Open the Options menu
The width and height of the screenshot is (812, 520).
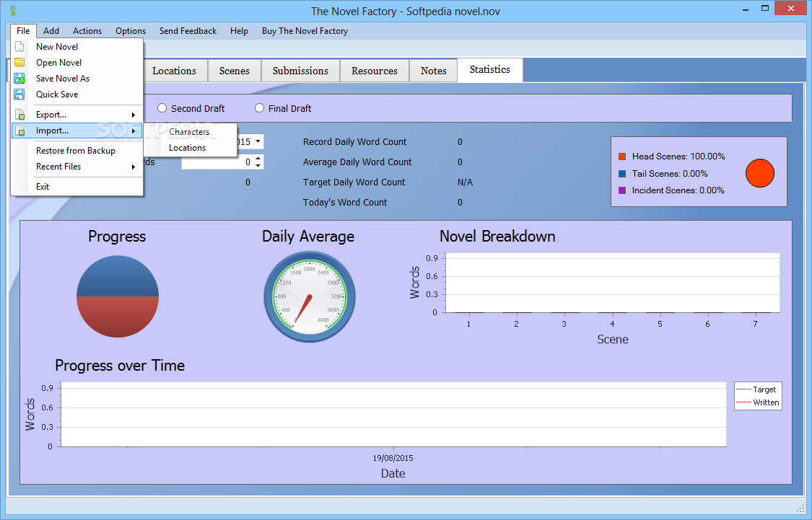click(x=131, y=31)
